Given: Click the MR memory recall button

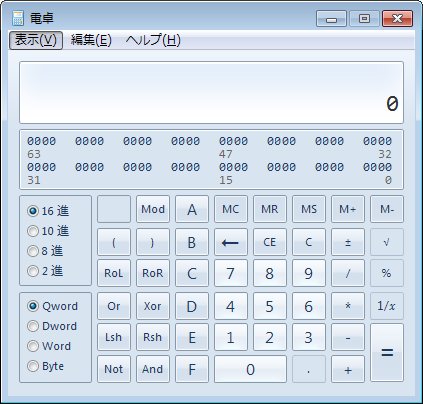Looking at the screenshot, I should click(270, 209).
